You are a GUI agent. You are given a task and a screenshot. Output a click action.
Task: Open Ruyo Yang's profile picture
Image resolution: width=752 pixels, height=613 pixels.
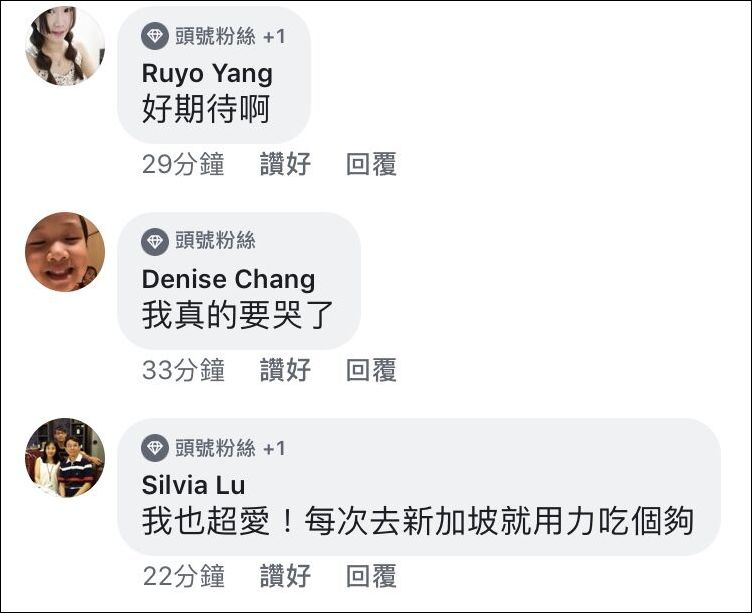(65, 46)
